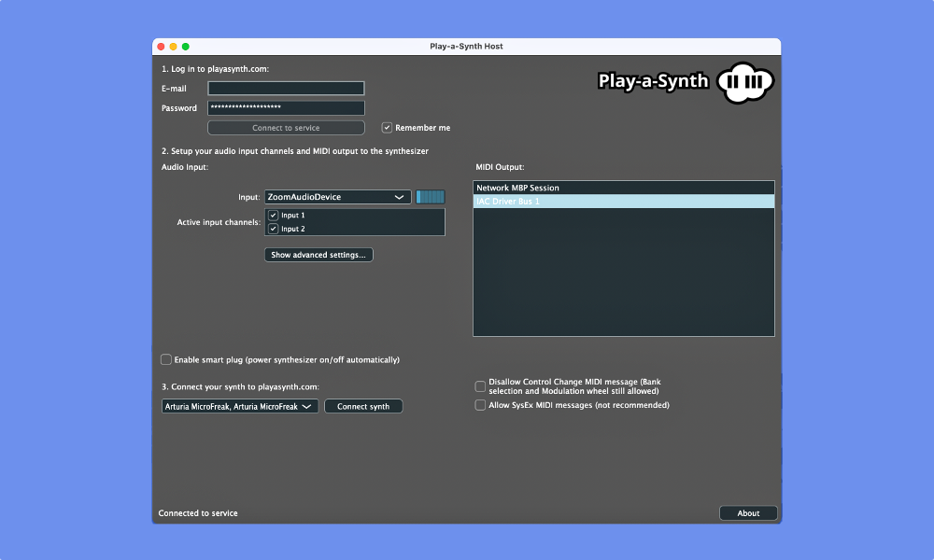Minimize window with the yellow button
934x560 pixels.
click(x=174, y=47)
